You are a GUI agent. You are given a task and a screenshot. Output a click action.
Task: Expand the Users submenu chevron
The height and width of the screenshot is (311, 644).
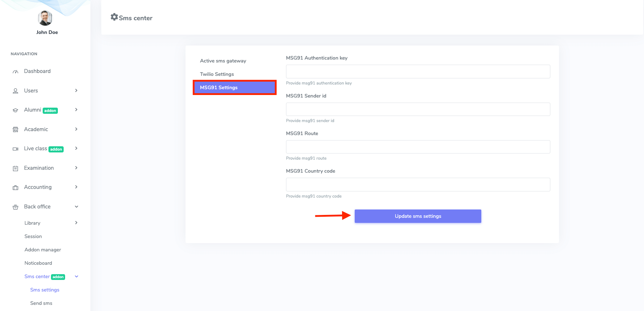pyautogui.click(x=76, y=91)
